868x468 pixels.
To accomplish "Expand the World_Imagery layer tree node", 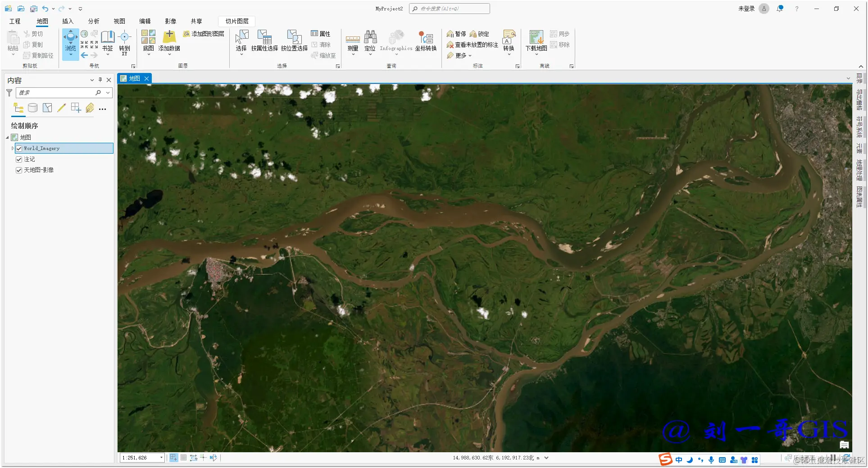I will coord(13,148).
